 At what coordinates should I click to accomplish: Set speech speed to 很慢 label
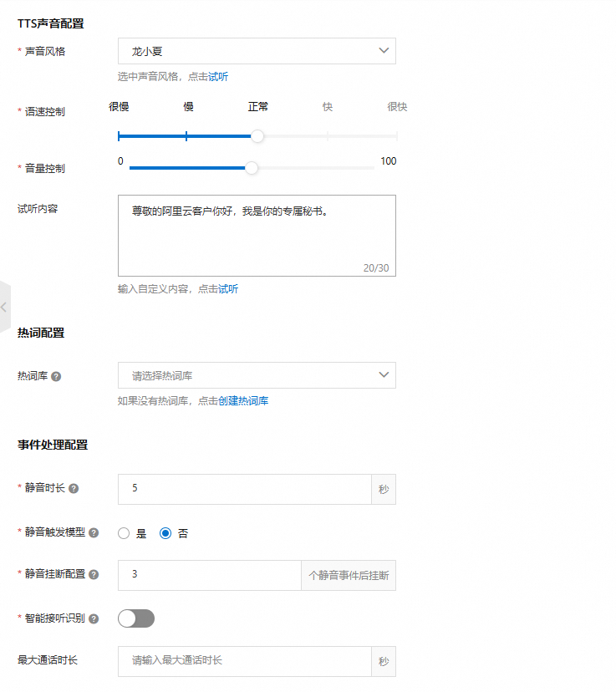coord(119,107)
